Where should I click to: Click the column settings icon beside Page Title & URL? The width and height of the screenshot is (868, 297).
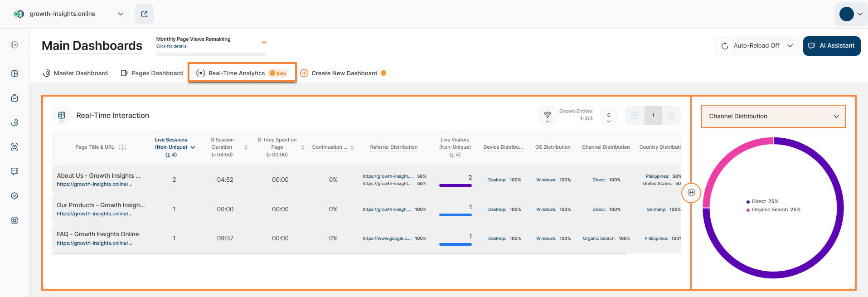click(x=122, y=147)
